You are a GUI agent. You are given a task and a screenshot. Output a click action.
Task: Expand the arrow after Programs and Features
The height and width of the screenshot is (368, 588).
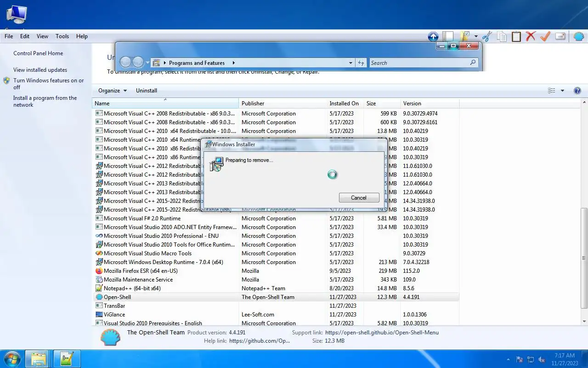(233, 63)
